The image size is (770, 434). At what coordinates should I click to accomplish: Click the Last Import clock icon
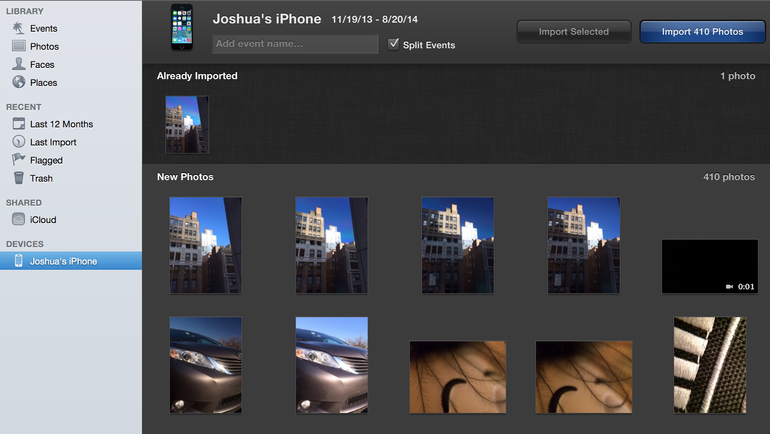18,142
